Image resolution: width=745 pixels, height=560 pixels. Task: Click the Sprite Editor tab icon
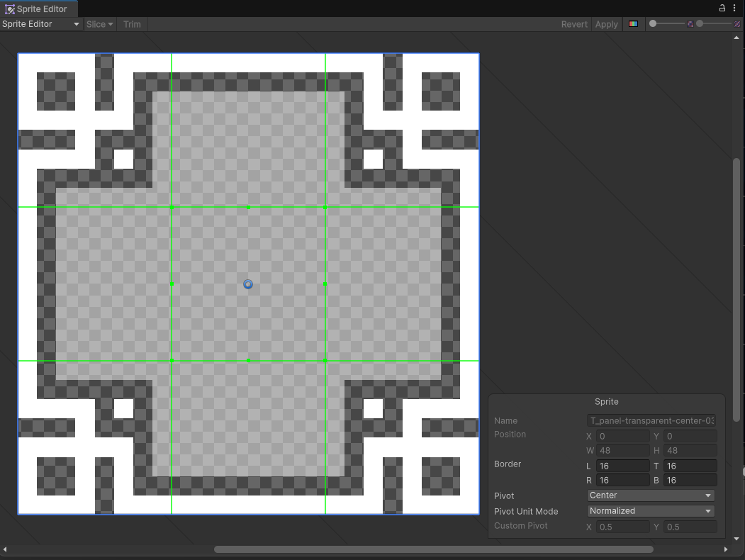coord(10,9)
